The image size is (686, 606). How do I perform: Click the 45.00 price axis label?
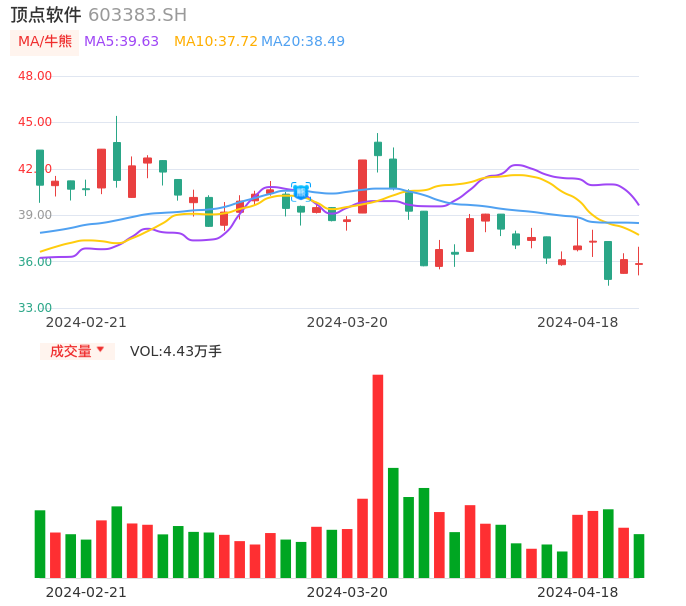(35, 122)
